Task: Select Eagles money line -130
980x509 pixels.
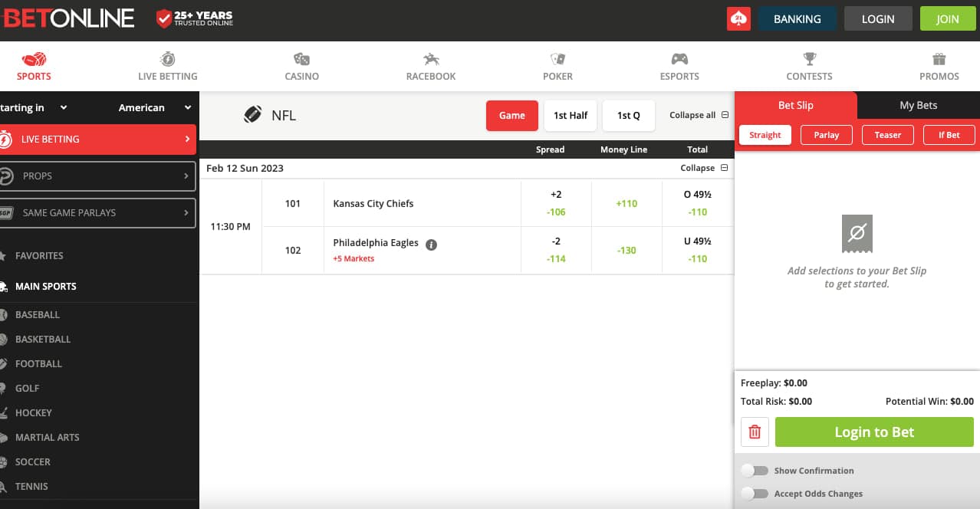Action: 626,250
